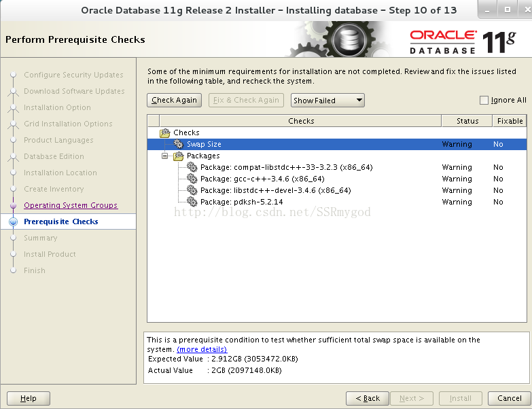This screenshot has width=532, height=409.
Task: Go back with the Back button
Action: coord(368,399)
